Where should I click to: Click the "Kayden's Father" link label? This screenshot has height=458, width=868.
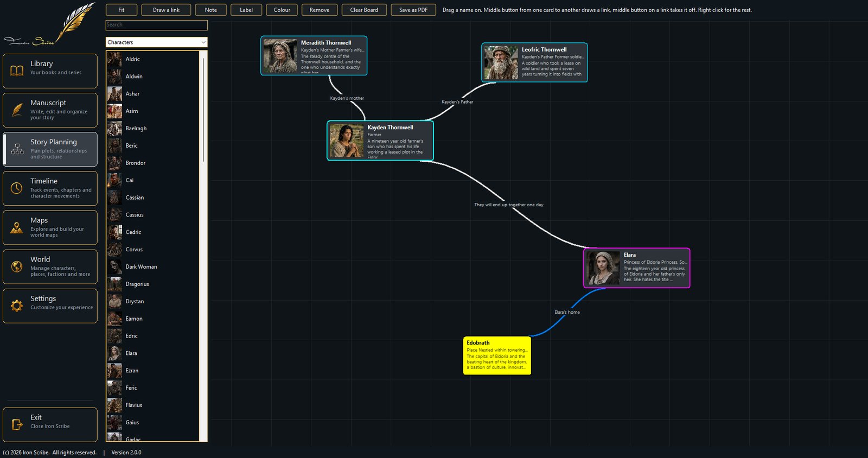tap(457, 102)
